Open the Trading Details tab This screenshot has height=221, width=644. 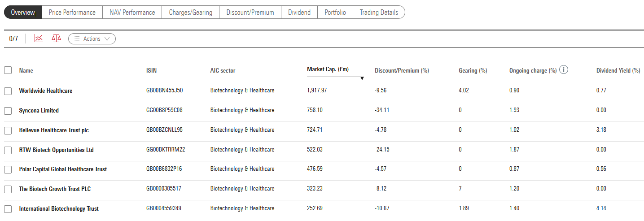379,13
